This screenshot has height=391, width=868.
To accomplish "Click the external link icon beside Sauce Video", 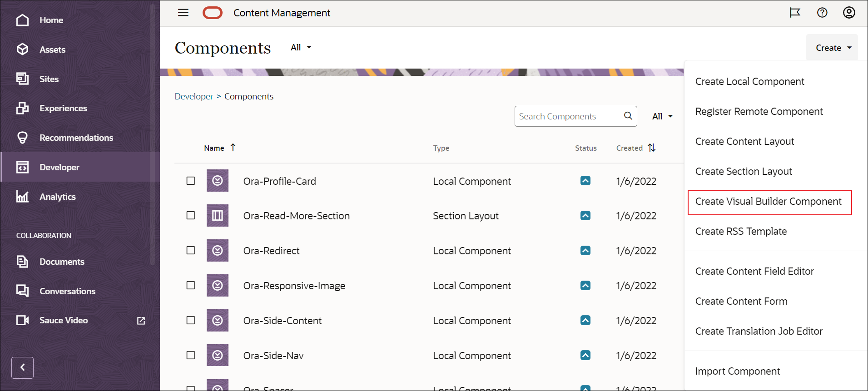I will point(141,321).
